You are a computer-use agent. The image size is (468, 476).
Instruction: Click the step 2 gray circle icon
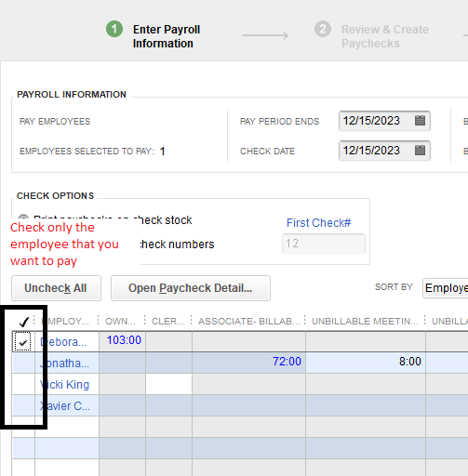click(323, 29)
